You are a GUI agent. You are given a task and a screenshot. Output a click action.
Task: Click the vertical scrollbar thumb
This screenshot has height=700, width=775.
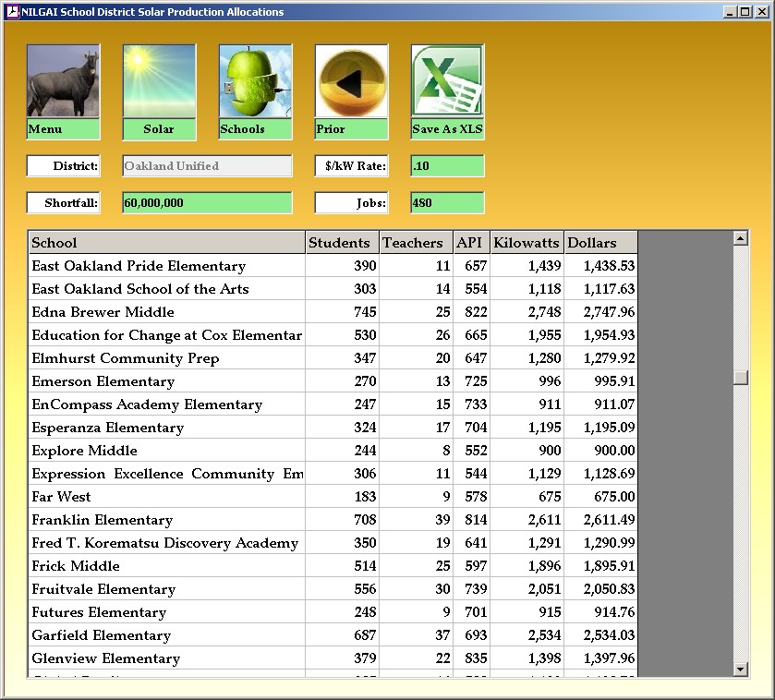[x=740, y=377]
